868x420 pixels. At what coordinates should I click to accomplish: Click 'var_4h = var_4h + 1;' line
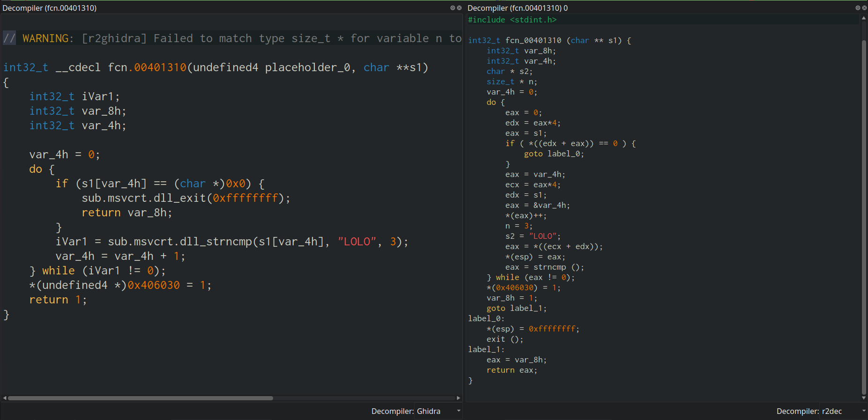[120, 256]
